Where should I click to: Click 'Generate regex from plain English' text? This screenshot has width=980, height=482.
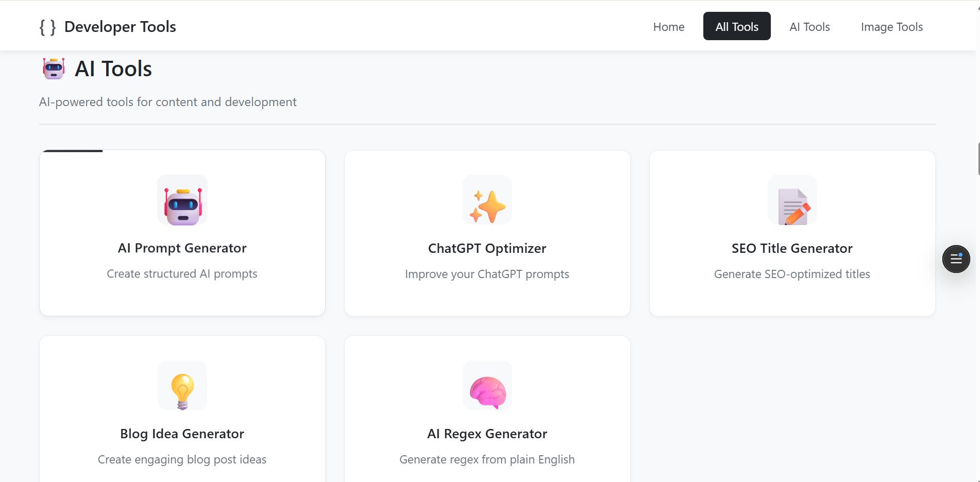click(487, 459)
